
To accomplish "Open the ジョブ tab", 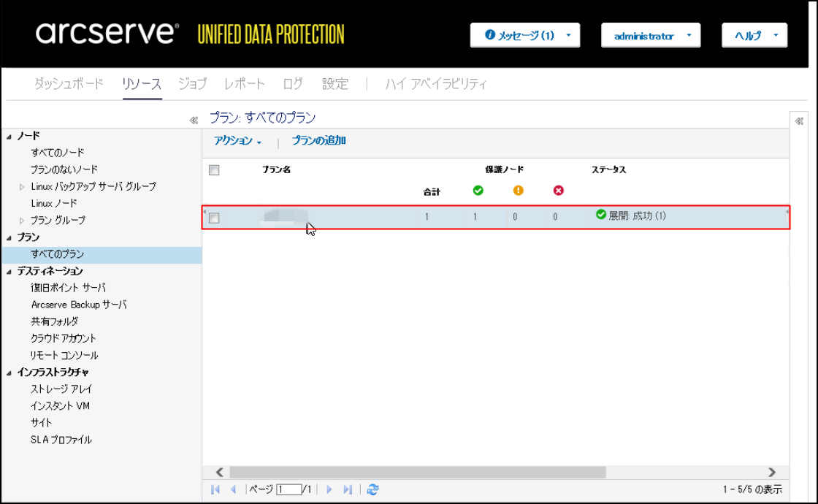I will (193, 83).
